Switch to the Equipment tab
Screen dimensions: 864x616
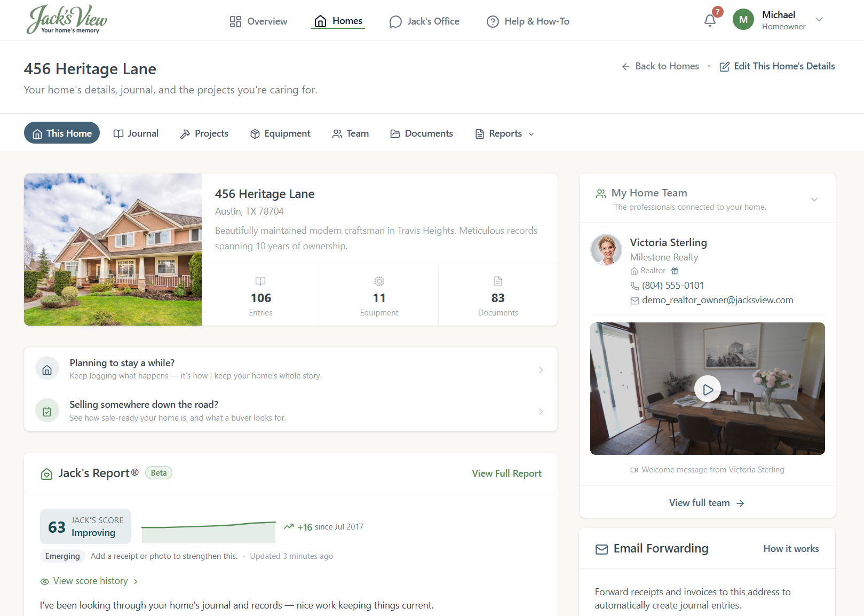tap(280, 133)
